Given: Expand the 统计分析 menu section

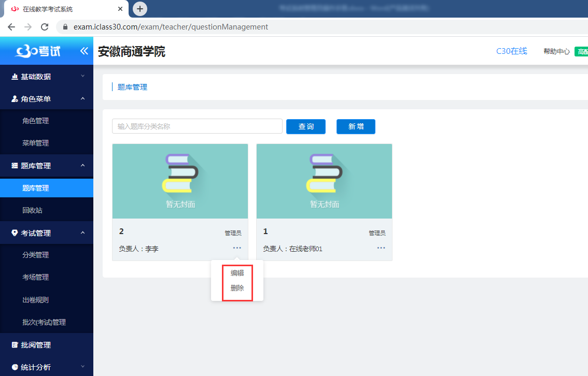Looking at the screenshot, I should click(x=46, y=367).
